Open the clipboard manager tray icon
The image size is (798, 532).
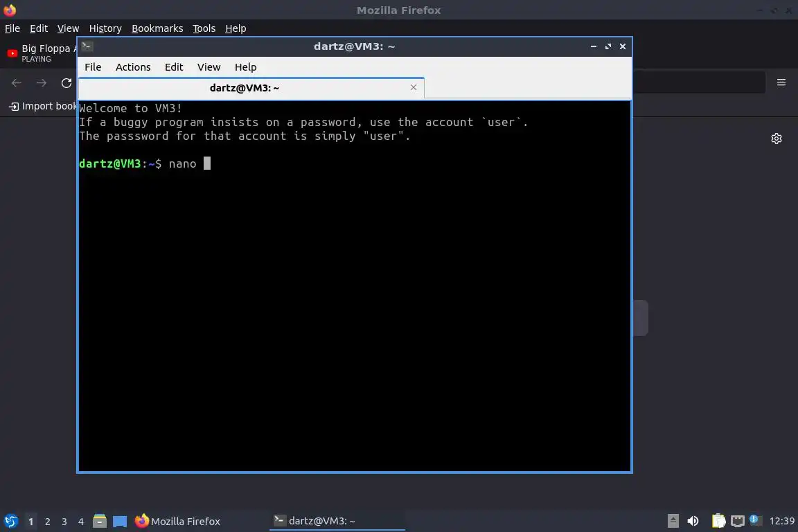pyautogui.click(x=718, y=521)
